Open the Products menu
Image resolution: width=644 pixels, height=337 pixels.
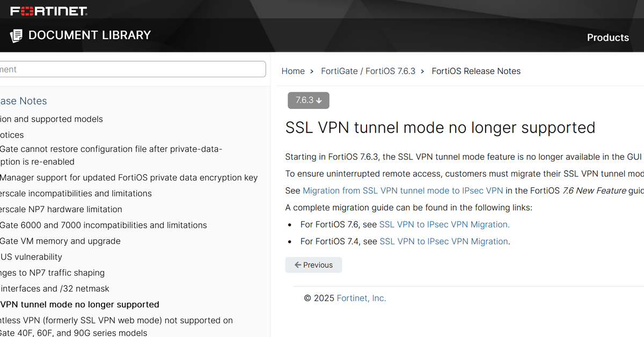click(608, 38)
